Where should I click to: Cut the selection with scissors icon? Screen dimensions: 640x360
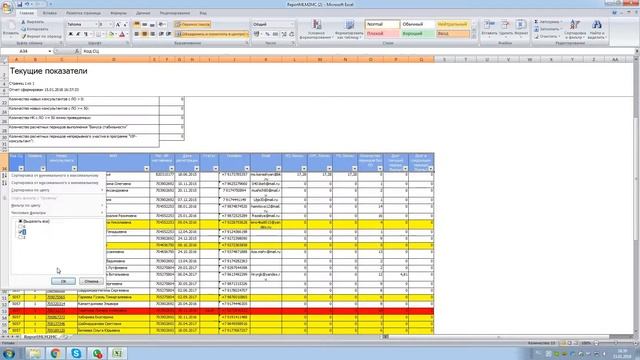(23, 22)
